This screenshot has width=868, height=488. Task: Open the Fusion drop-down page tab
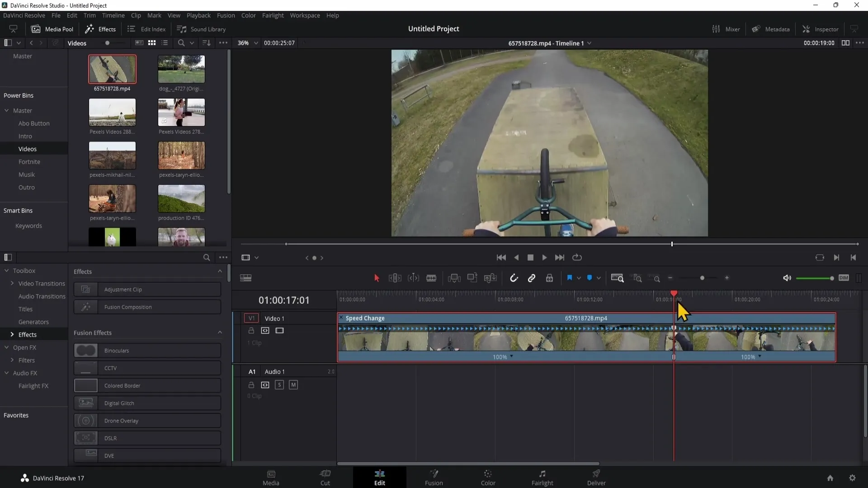[434, 477]
